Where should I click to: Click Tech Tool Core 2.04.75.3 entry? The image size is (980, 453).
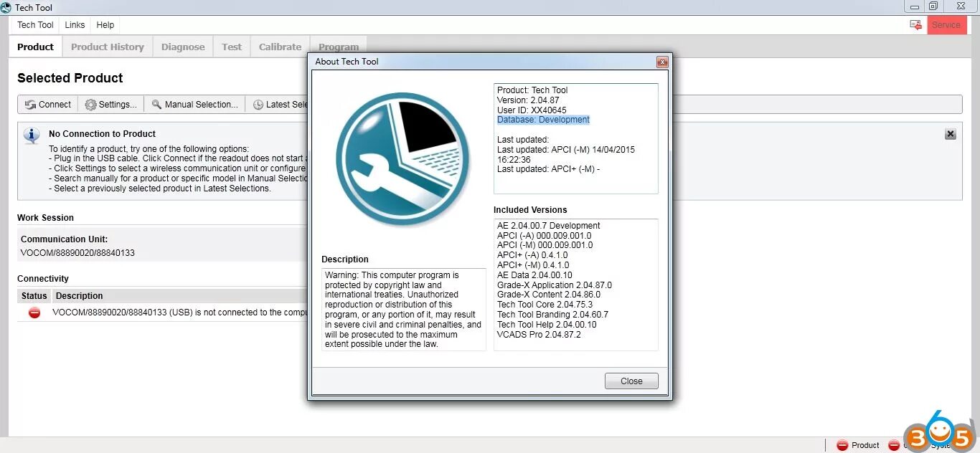(545, 305)
